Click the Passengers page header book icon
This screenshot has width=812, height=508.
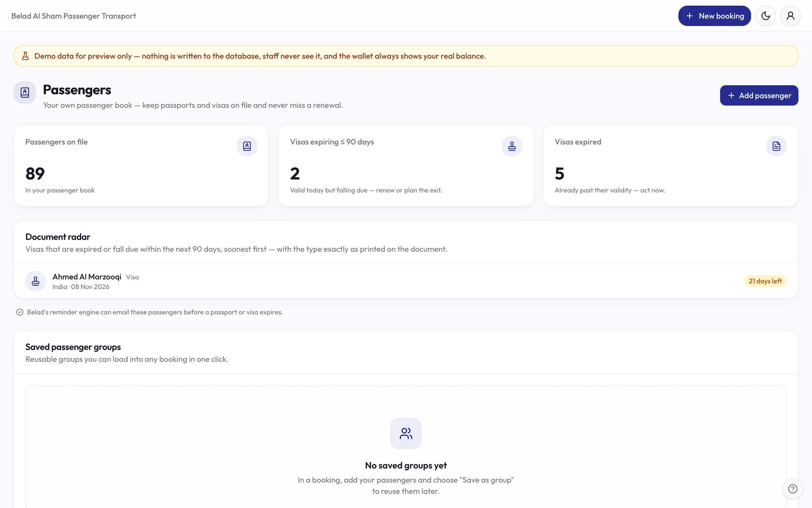click(x=25, y=92)
